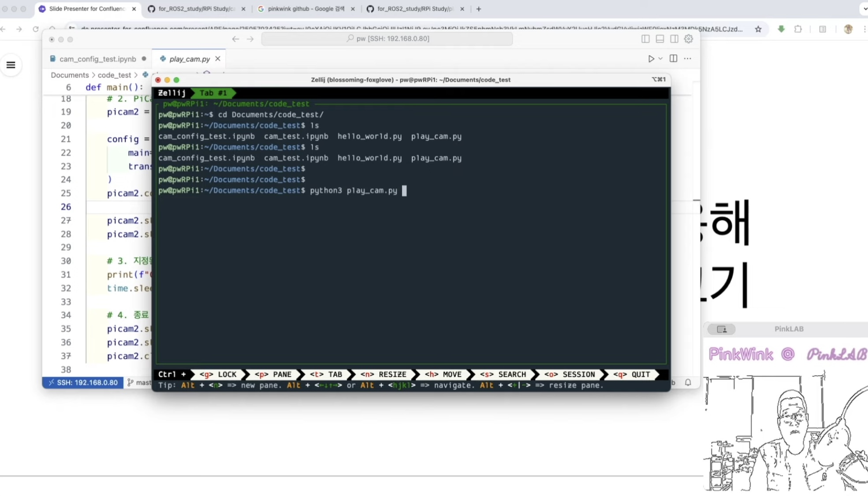Toggle the bottom panel layout icon
The width and height of the screenshot is (868, 496).
pyautogui.click(x=660, y=39)
